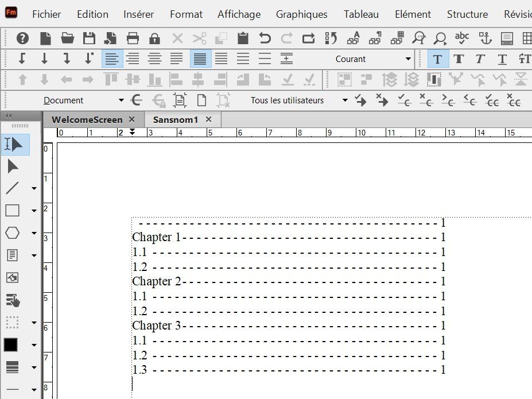
Task: Click the black fill color swatch
Action: point(10,345)
